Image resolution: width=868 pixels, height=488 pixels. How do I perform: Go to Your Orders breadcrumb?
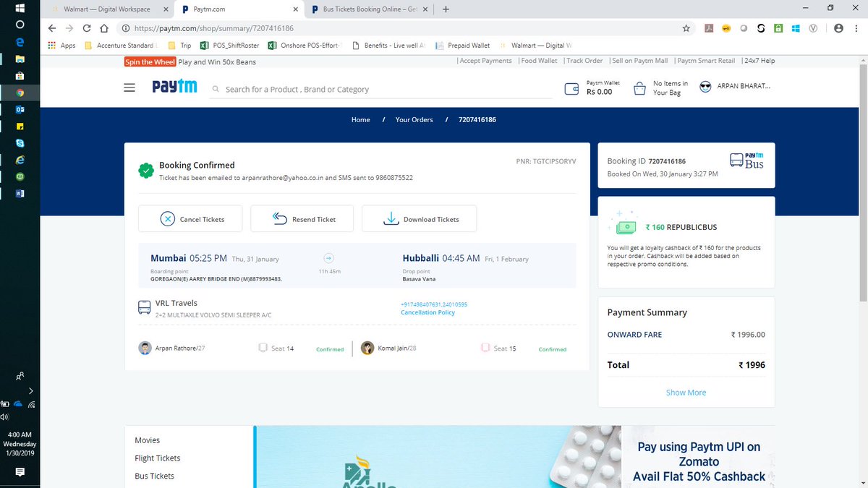414,119
